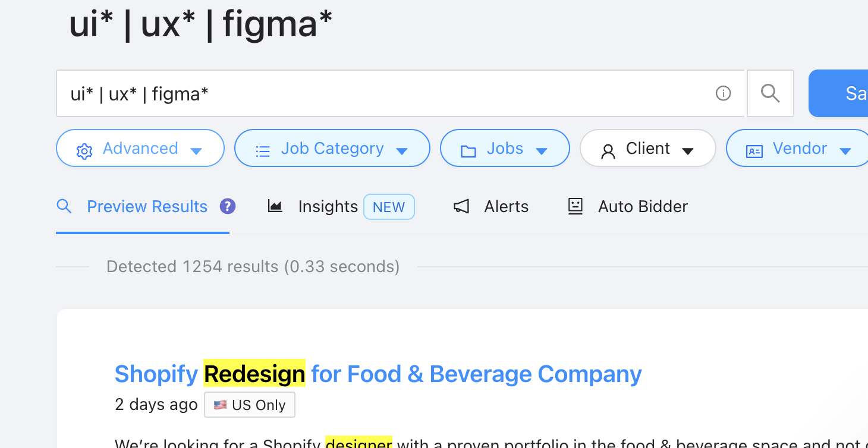868x448 pixels.
Task: Open the Shopify Redesign job listing link
Action: [378, 374]
